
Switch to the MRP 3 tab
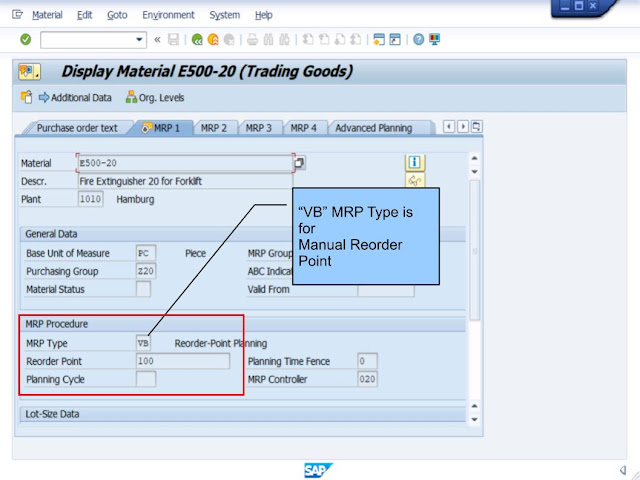(x=258, y=128)
